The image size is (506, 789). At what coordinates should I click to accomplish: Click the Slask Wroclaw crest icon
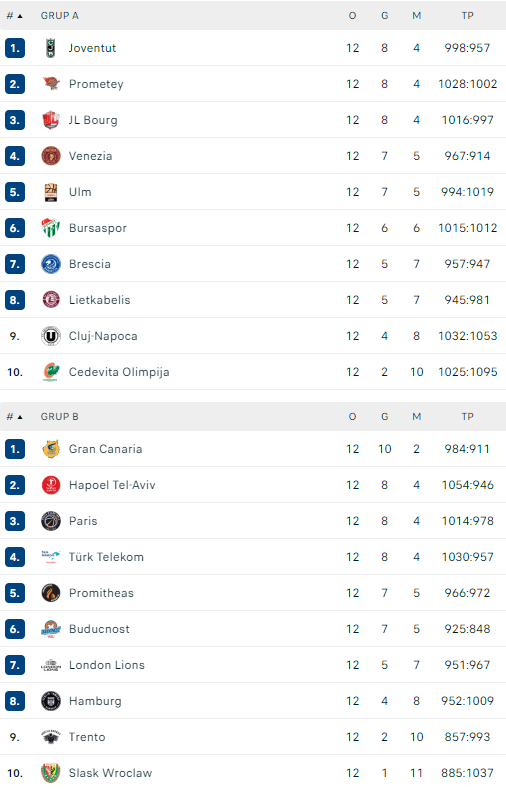click(50, 773)
